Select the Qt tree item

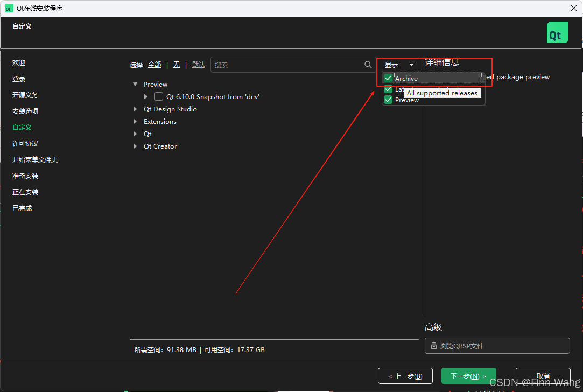pyautogui.click(x=147, y=134)
